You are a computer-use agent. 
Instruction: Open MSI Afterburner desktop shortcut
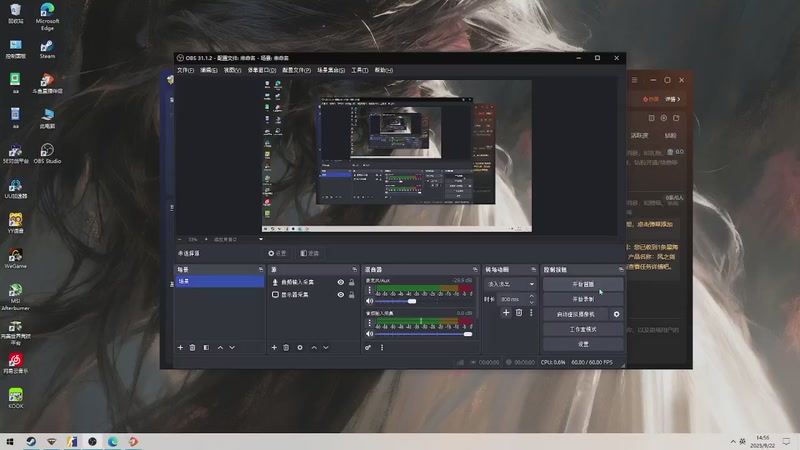[x=15, y=297]
